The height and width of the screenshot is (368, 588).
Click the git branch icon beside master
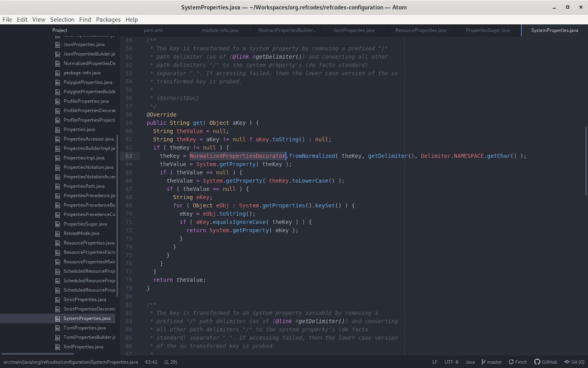483,362
